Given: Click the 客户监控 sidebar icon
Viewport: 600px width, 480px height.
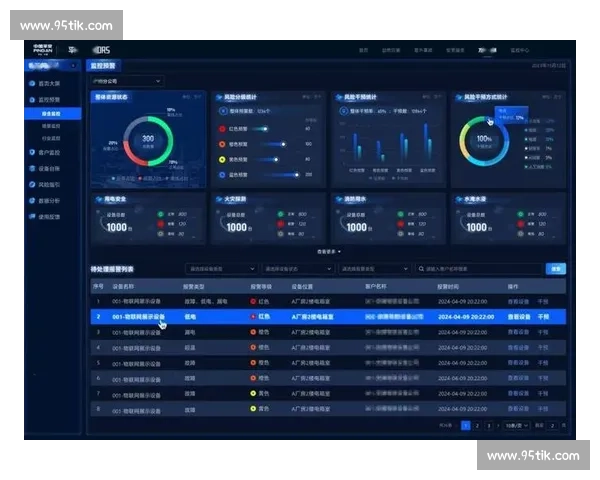Looking at the screenshot, I should click(32, 152).
